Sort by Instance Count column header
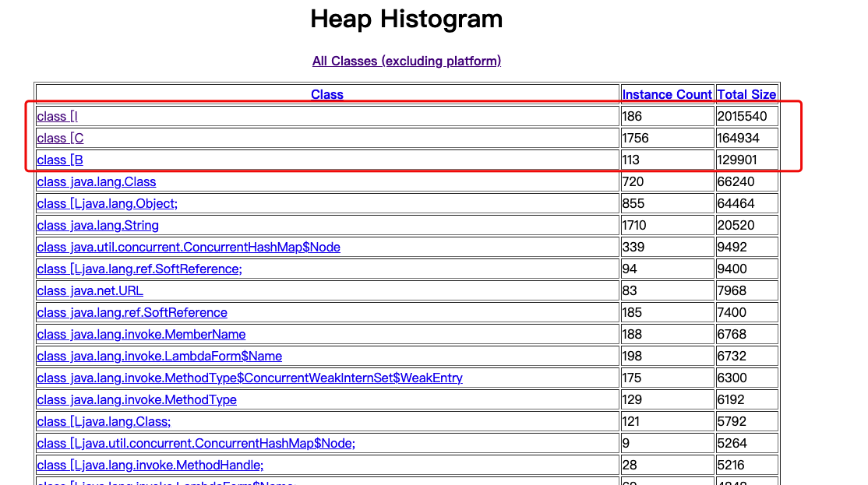868x485 pixels. click(x=667, y=94)
